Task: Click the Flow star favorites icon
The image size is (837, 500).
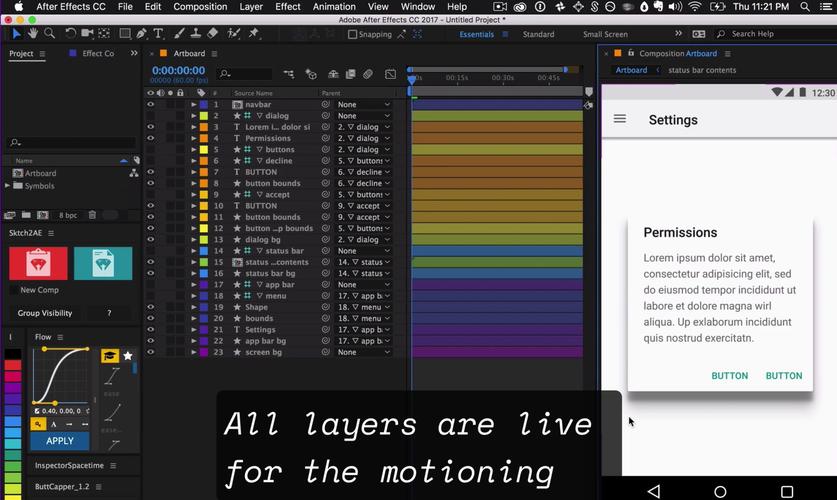Action: [128, 356]
